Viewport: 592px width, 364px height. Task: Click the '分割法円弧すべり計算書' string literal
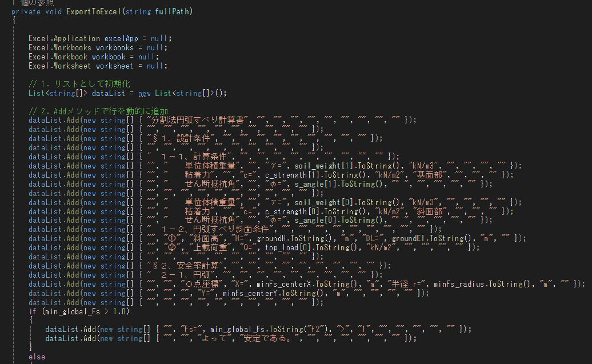click(199, 120)
